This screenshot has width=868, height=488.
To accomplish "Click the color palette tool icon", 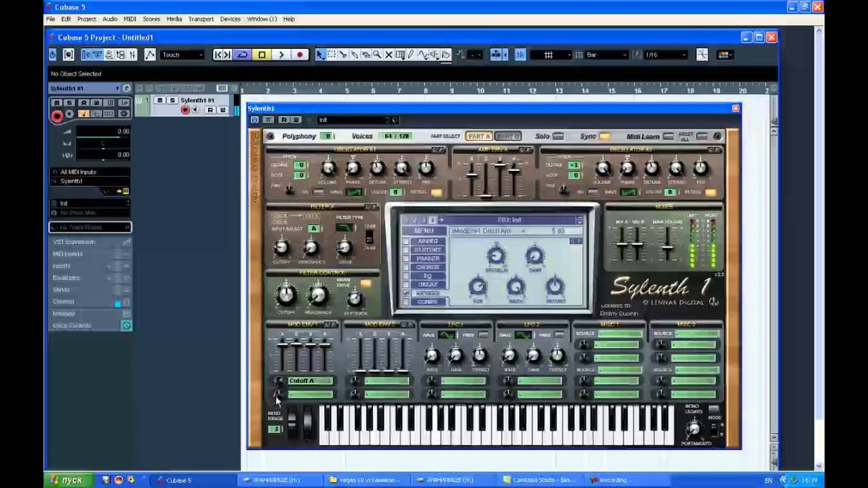I will (724, 55).
